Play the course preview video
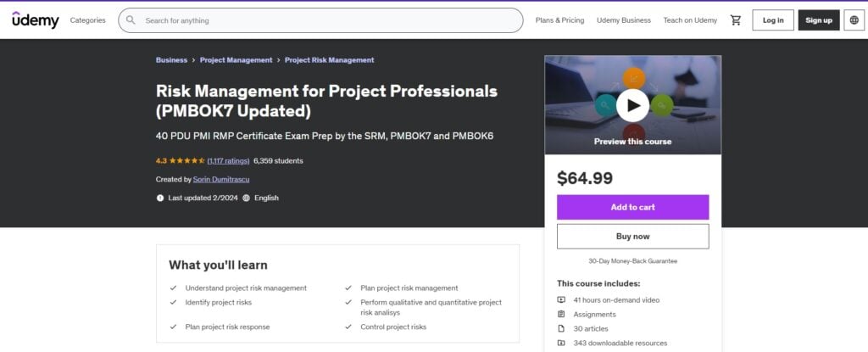 pyautogui.click(x=632, y=105)
